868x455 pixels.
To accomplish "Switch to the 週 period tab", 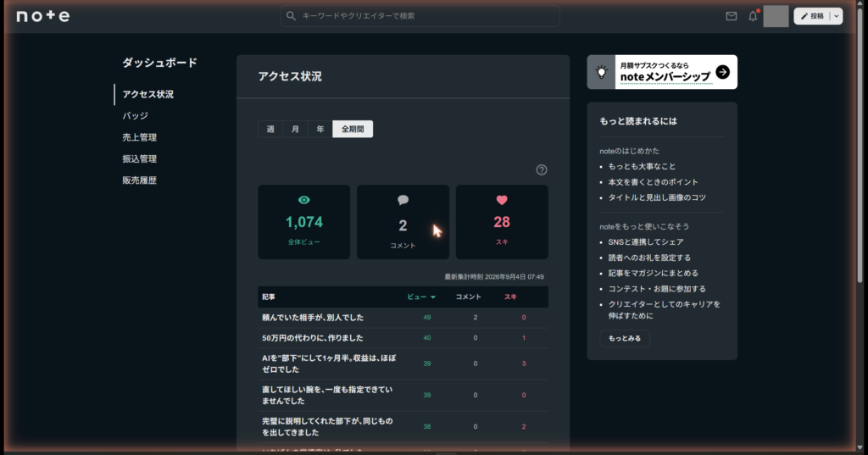I will click(270, 129).
